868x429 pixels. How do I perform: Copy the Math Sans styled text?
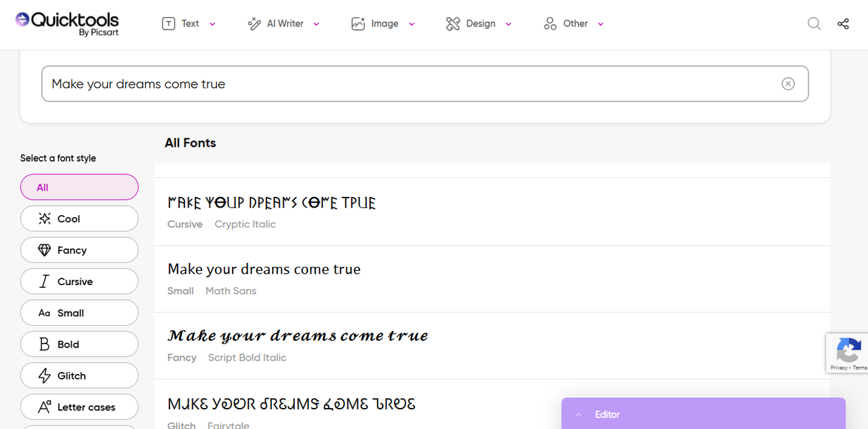point(264,269)
